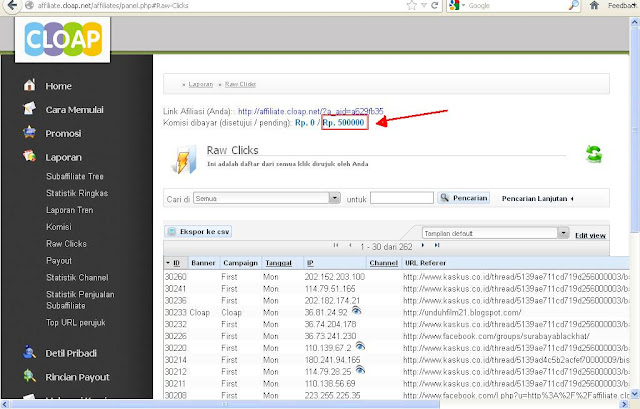
Task: Open Home in the sidebar
Action: click(58, 86)
